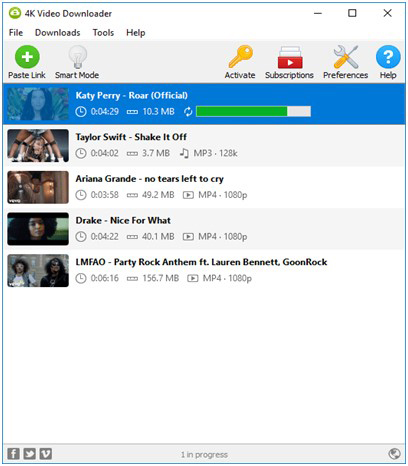Click 'MP3 · 128k' format text
This screenshot has width=408, height=466.
pyautogui.click(x=215, y=153)
